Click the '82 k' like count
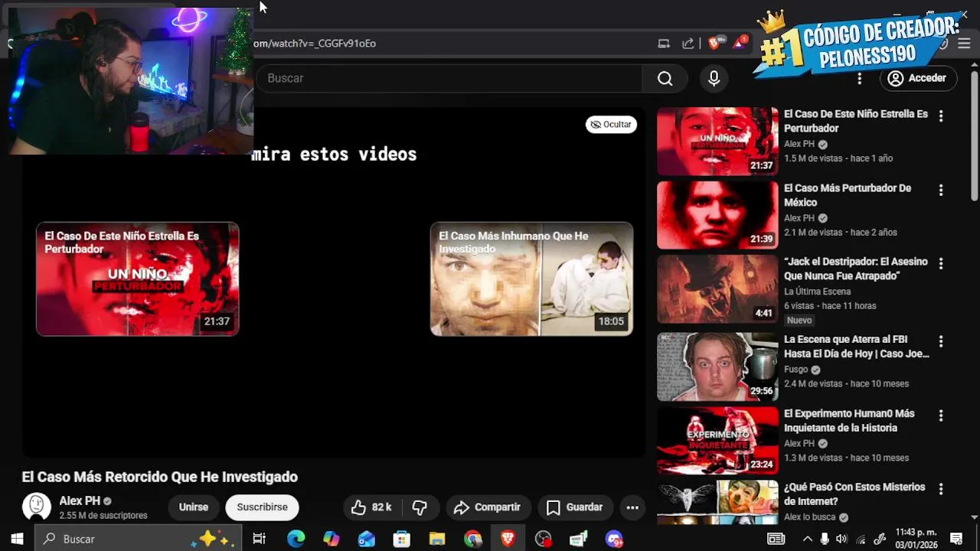 381,507
